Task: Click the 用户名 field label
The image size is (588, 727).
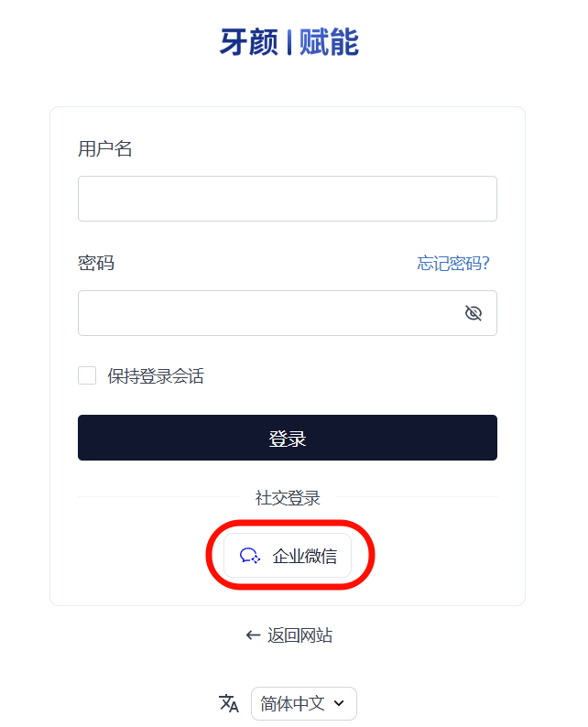Action: pos(105,149)
